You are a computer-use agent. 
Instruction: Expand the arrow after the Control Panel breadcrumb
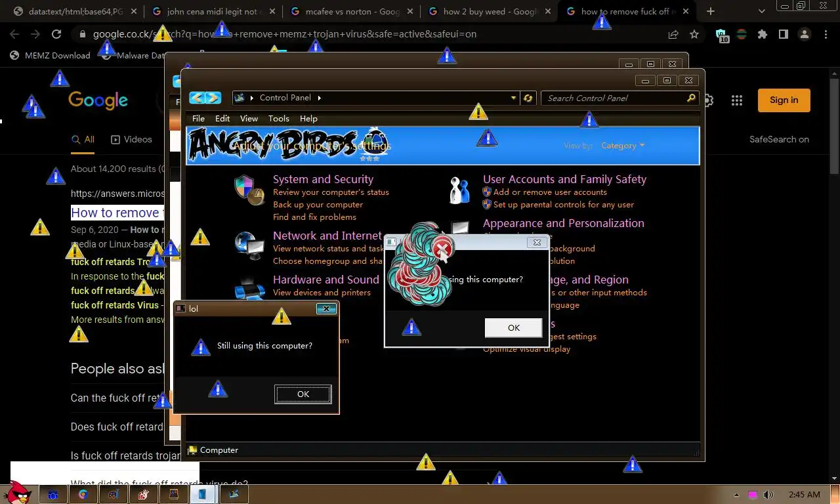click(320, 98)
